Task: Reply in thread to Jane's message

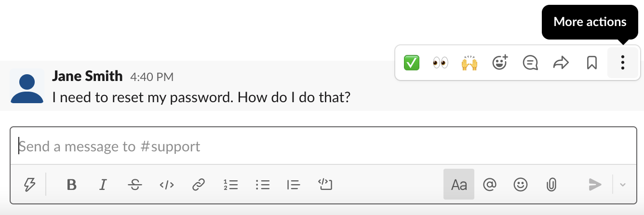Action: pyautogui.click(x=530, y=63)
